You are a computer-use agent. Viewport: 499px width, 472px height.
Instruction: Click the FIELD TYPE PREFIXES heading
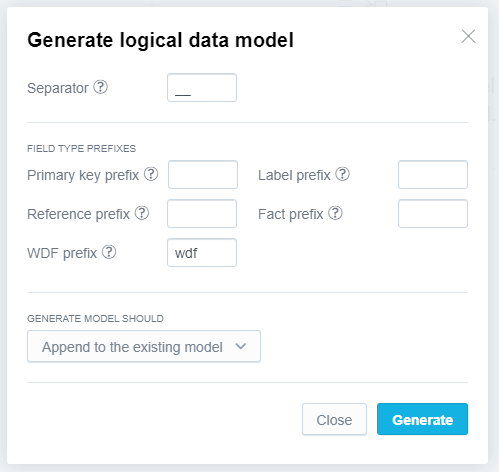82,149
